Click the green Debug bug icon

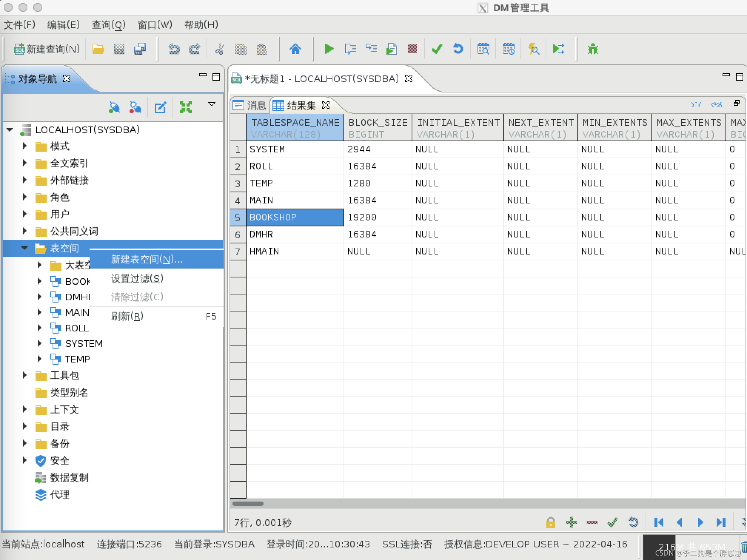[x=593, y=49]
